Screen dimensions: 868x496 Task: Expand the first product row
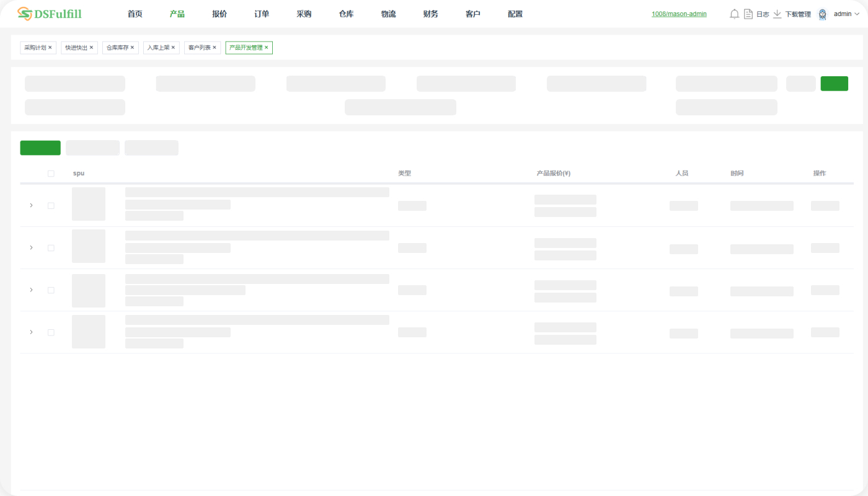pyautogui.click(x=31, y=206)
